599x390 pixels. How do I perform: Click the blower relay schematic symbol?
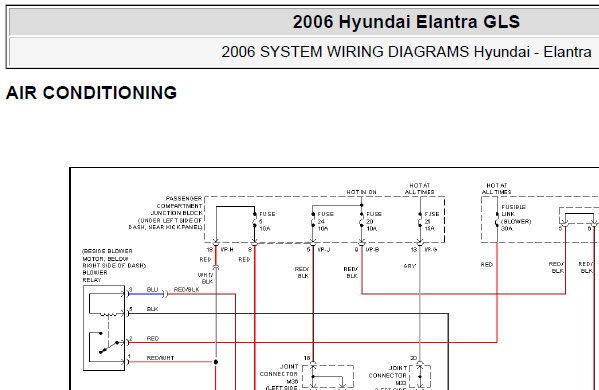click(104, 328)
